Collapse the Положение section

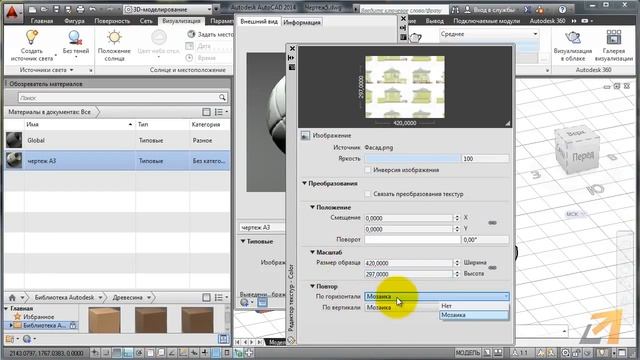click(x=312, y=207)
